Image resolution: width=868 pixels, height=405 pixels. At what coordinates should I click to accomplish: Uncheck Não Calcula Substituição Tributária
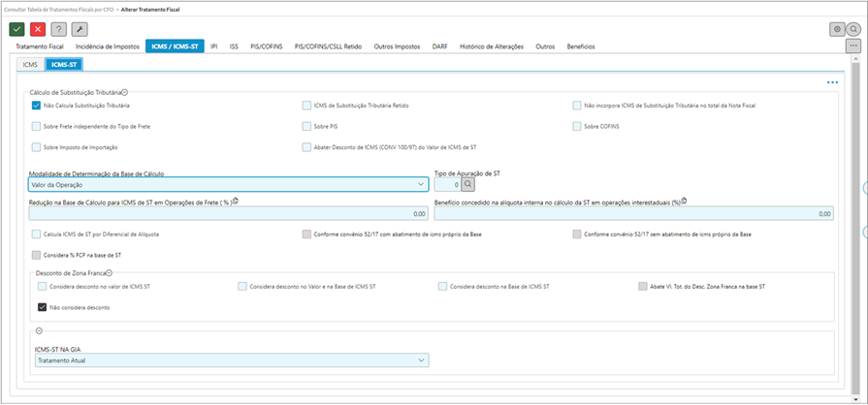[36, 105]
